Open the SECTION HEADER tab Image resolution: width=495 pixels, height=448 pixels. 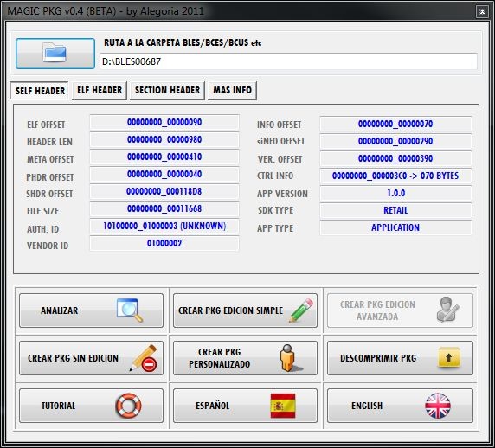(x=167, y=91)
